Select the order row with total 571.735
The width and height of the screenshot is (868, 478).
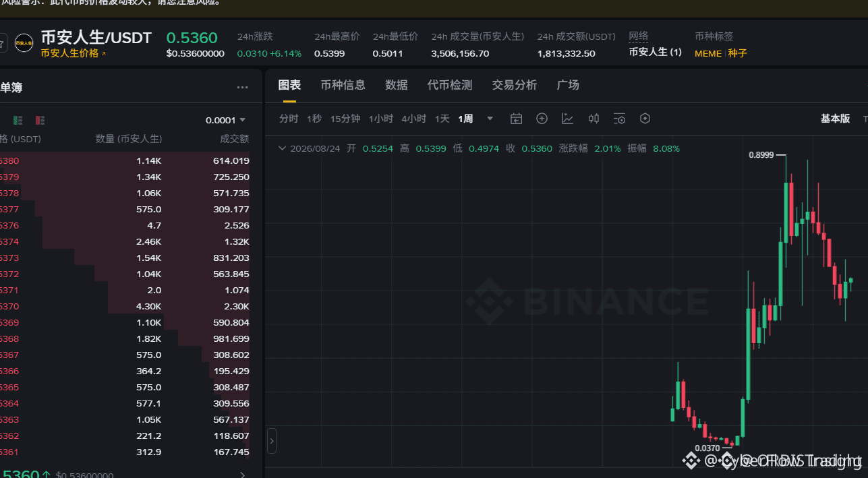click(x=125, y=193)
